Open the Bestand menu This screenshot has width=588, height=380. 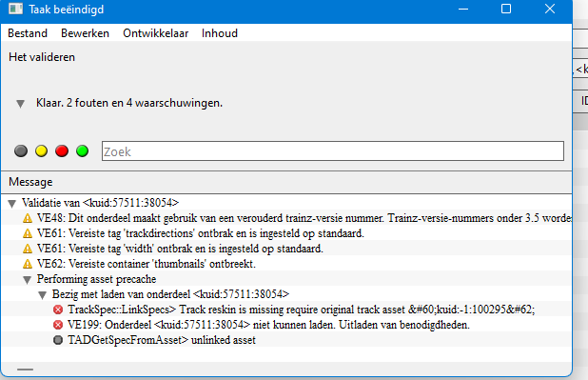(x=28, y=33)
